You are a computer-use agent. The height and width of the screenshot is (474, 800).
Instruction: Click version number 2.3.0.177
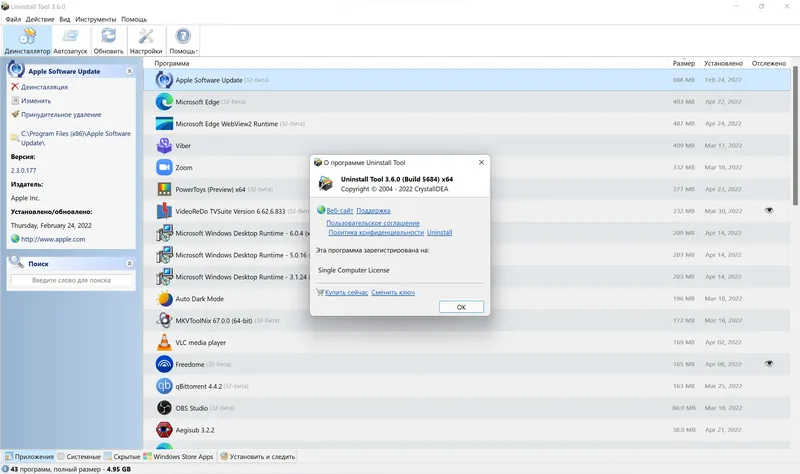click(x=23, y=170)
